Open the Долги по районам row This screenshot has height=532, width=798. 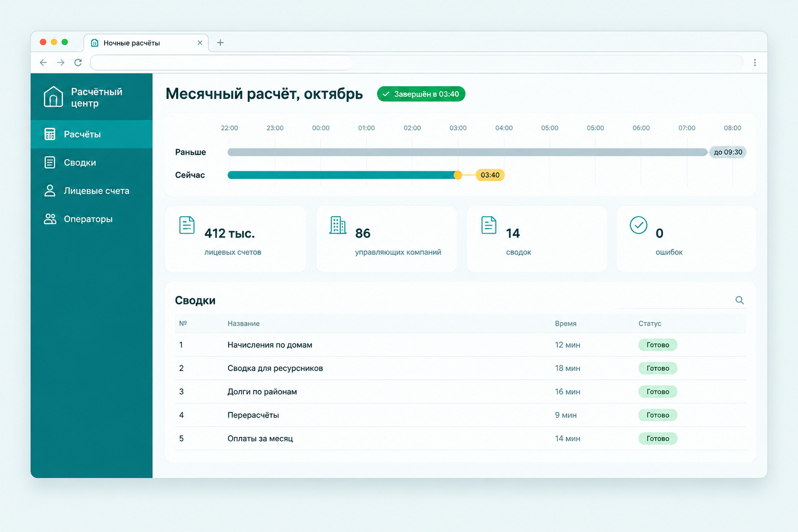460,392
